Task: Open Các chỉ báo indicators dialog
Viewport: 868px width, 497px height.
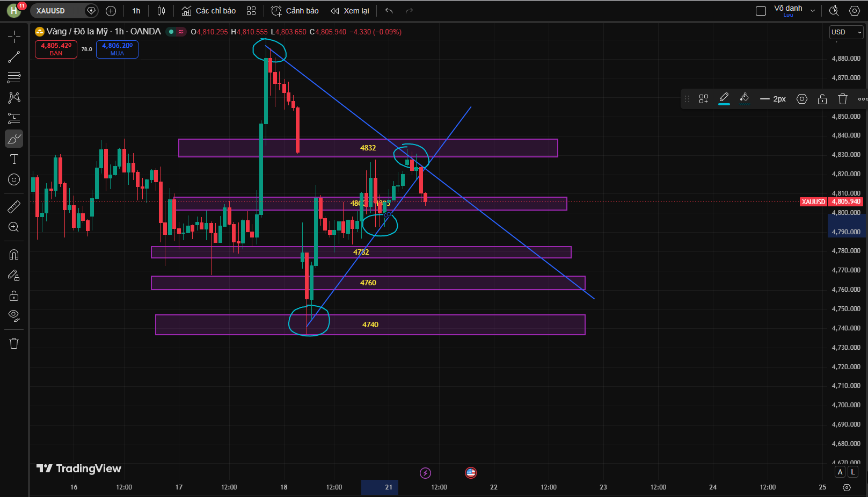Action: (x=209, y=11)
